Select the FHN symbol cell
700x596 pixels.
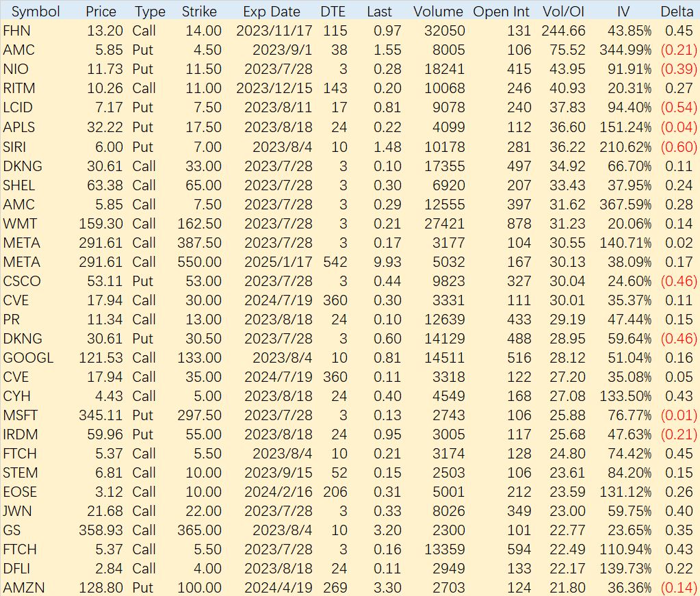pos(16,31)
